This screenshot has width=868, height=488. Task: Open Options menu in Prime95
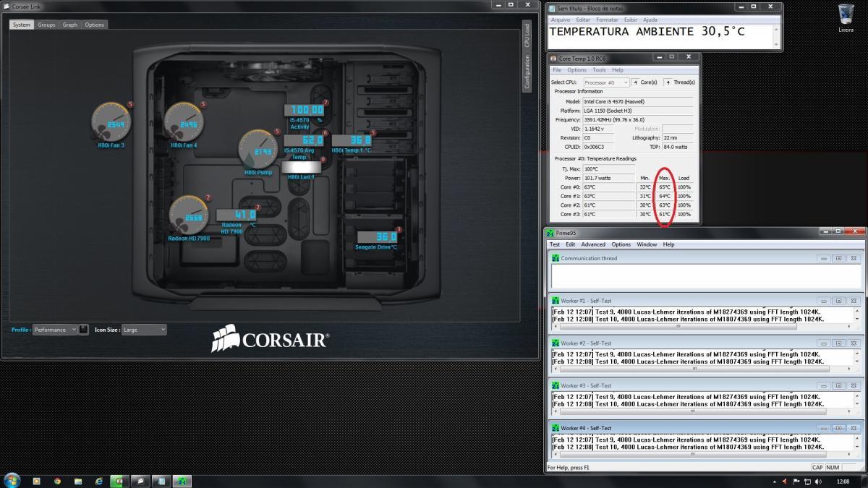point(621,244)
